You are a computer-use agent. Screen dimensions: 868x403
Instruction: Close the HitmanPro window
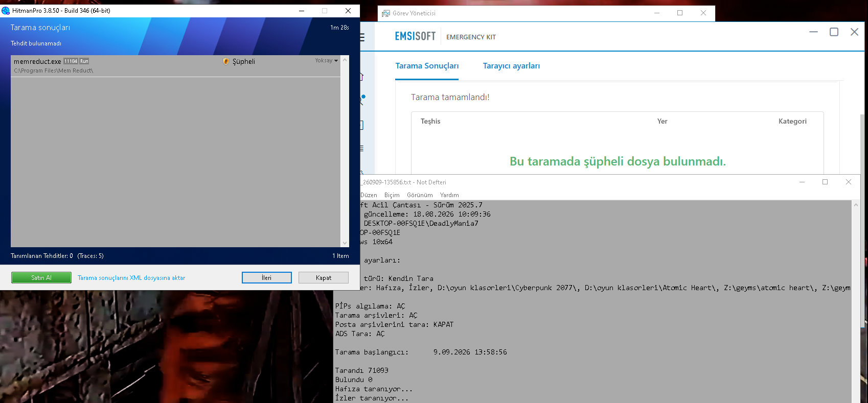[348, 10]
